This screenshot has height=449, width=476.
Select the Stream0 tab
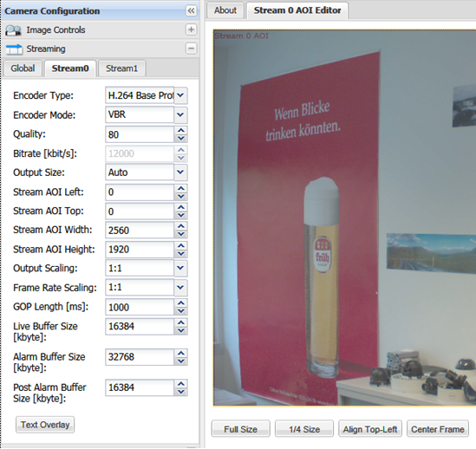[x=70, y=68]
